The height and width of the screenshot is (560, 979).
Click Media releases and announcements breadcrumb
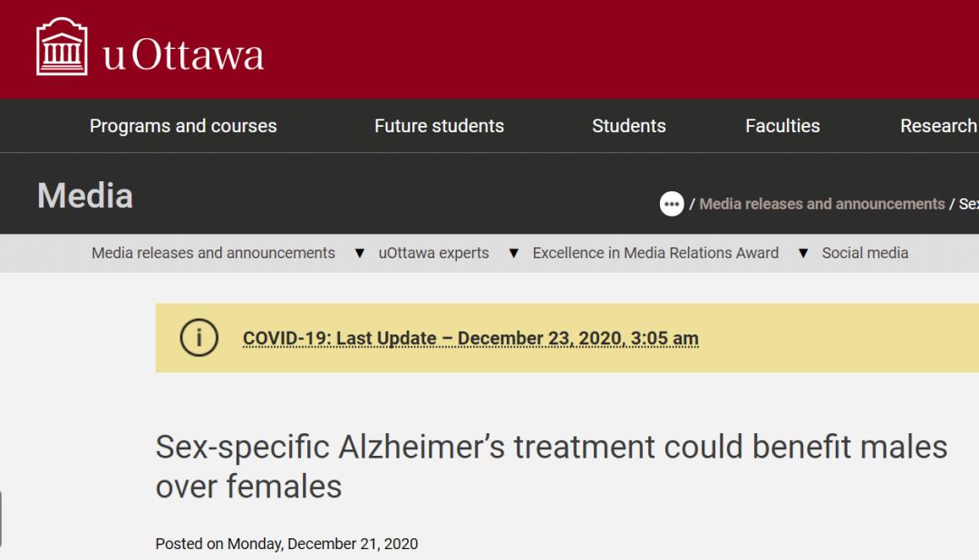822,204
